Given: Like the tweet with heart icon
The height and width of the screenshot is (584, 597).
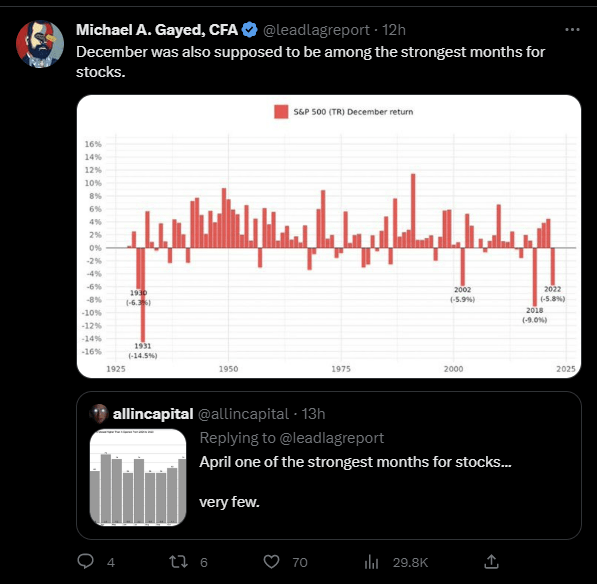Looking at the screenshot, I should click(x=271, y=562).
